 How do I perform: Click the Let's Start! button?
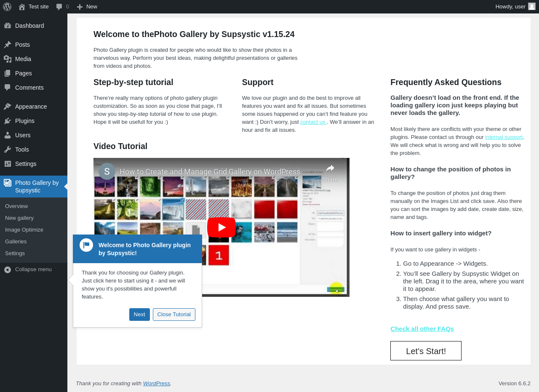426,351
